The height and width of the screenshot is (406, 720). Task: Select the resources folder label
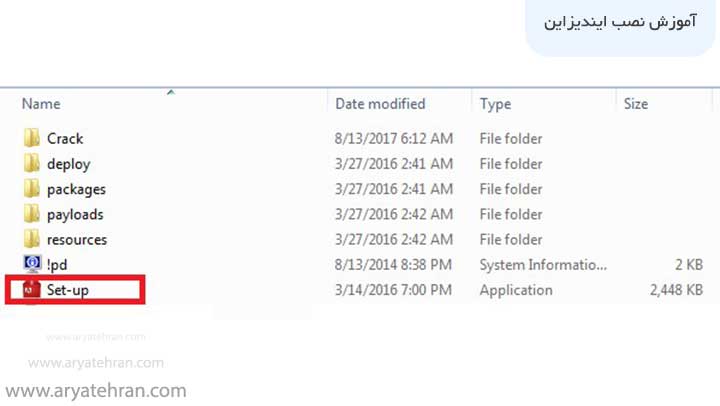click(77, 240)
